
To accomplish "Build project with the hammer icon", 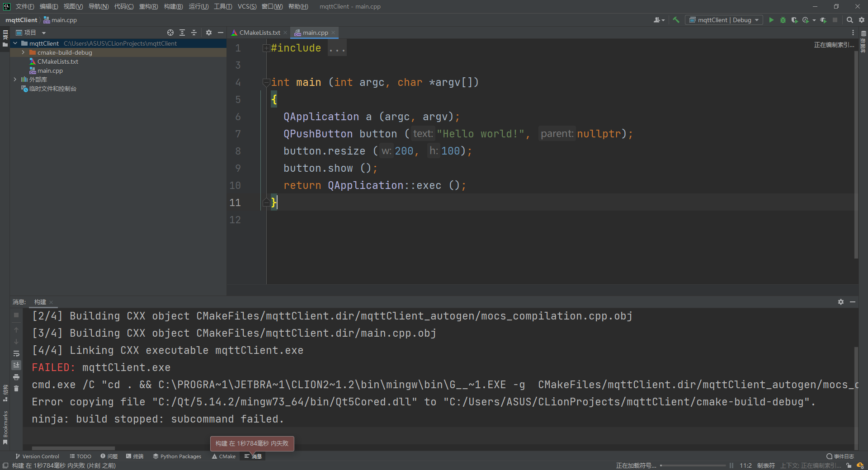I will click(x=676, y=20).
